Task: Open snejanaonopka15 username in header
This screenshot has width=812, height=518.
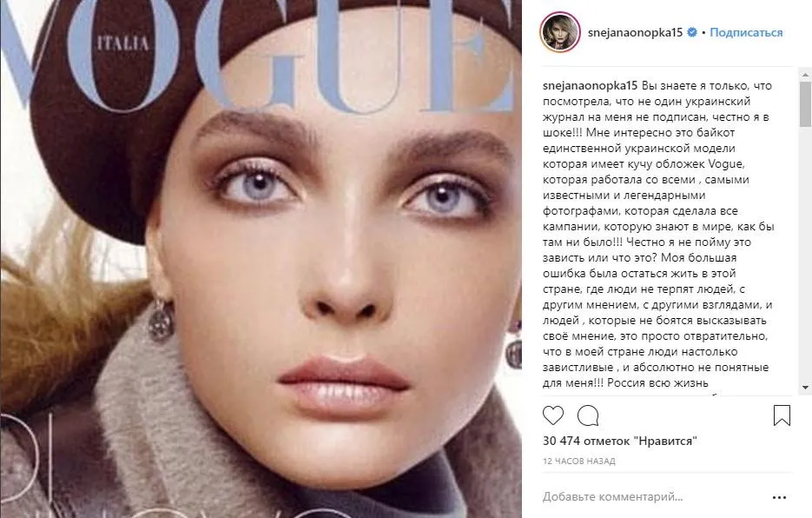Action: pyautogui.click(x=635, y=32)
